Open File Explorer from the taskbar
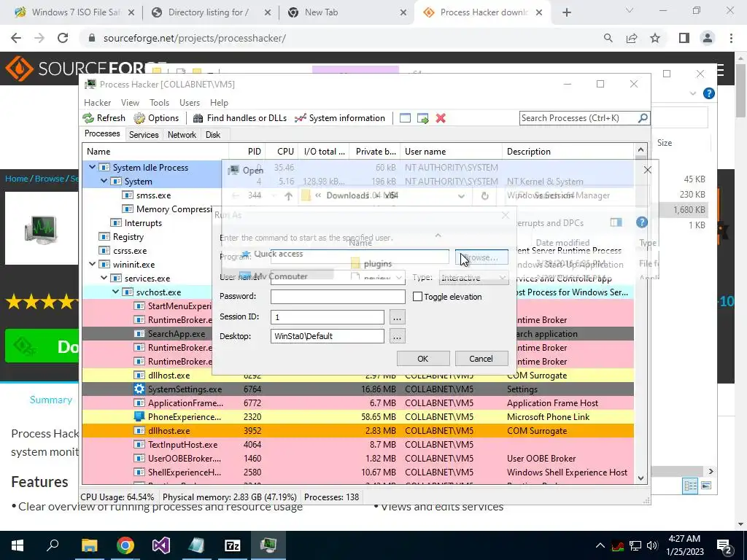The image size is (747, 560). [x=89, y=545]
